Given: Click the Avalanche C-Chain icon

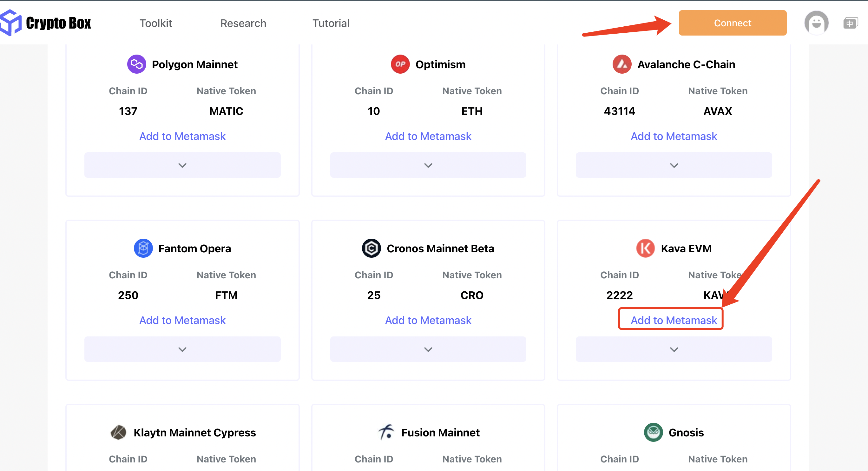Looking at the screenshot, I should 622,64.
